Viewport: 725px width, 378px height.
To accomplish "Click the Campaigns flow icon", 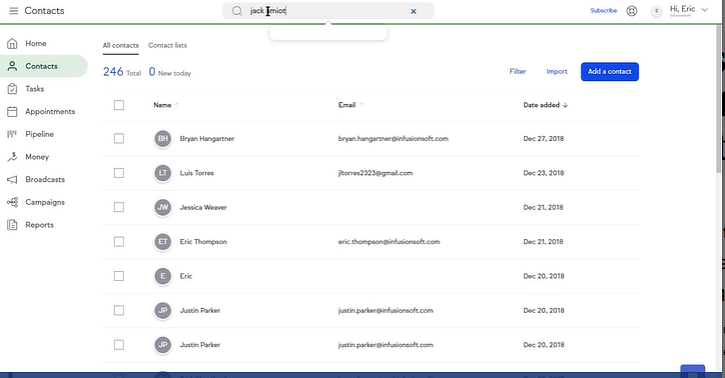I will coord(12,202).
